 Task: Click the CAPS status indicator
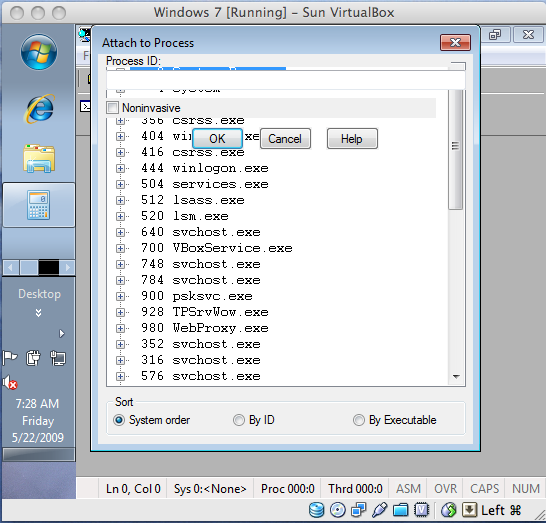click(x=484, y=489)
